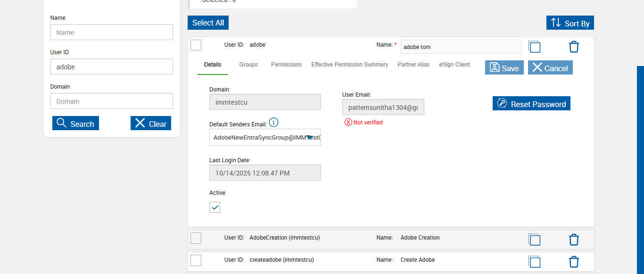Viewport: 644px width, 274px height.
Task: Open the Default Senders Email dropdown
Action: 265,137
